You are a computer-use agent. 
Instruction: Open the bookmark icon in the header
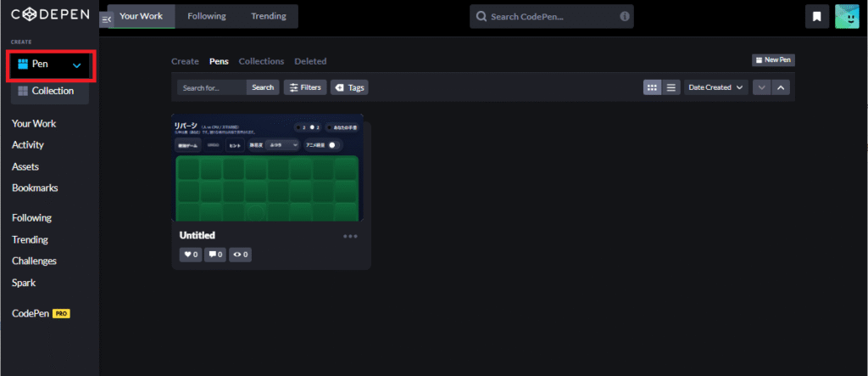point(816,16)
